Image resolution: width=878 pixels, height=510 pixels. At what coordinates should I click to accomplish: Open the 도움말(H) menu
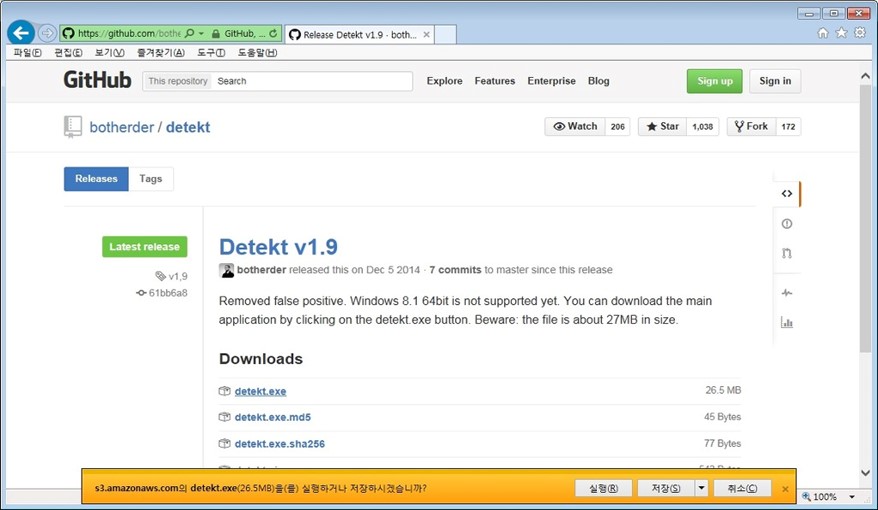[257, 53]
